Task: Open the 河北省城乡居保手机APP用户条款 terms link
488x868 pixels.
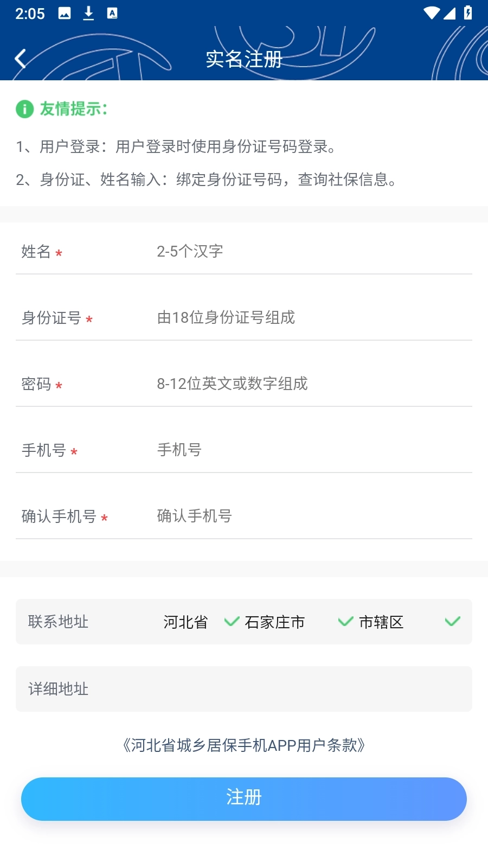Action: tap(244, 745)
